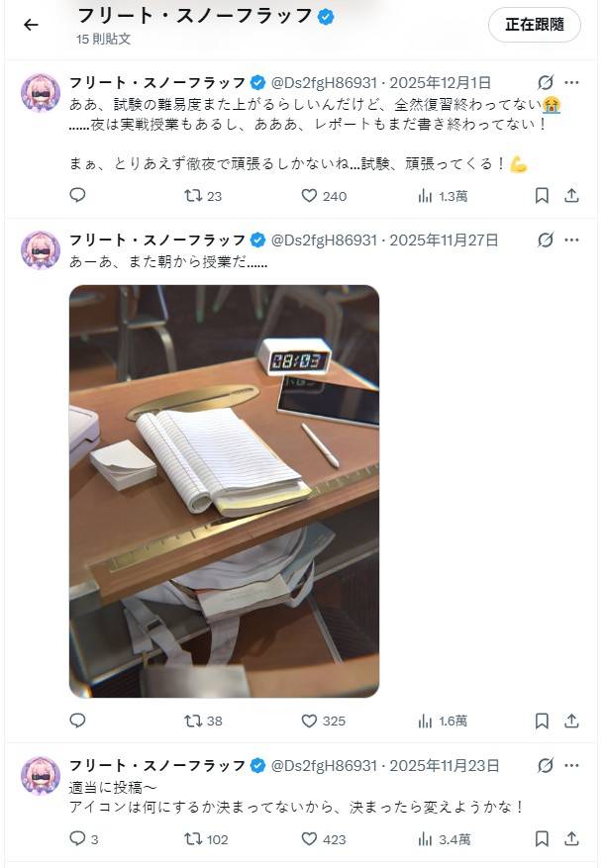The height and width of the screenshot is (868, 606).
Task: View analytics showing 1.6萬 views
Action: (x=443, y=721)
